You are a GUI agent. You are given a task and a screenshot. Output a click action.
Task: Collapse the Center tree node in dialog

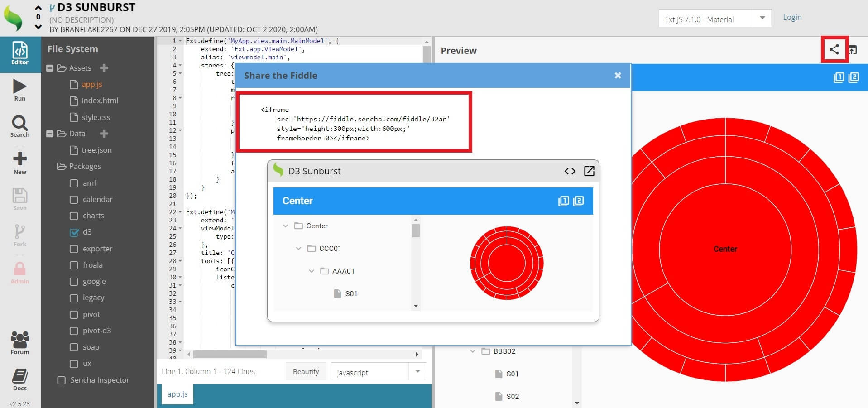point(285,226)
